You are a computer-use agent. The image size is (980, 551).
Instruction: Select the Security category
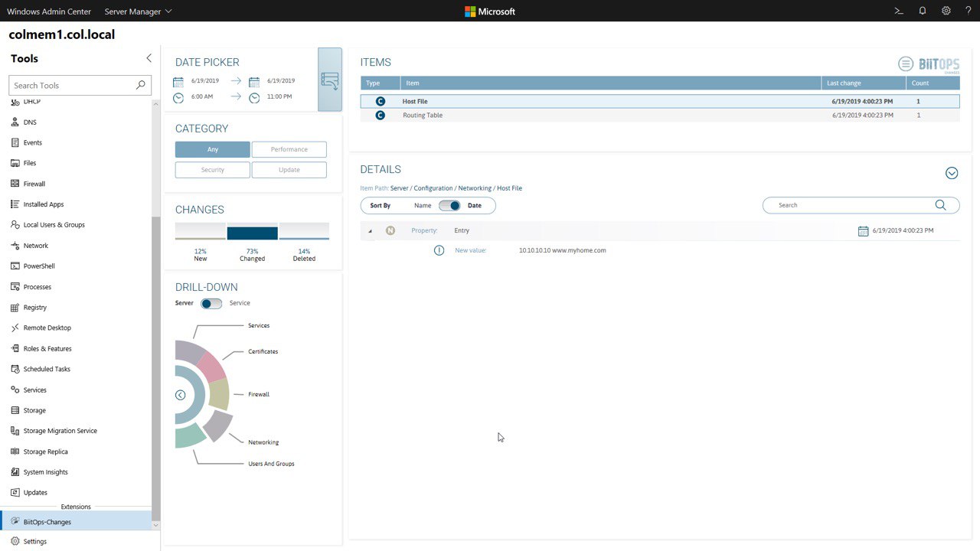213,170
